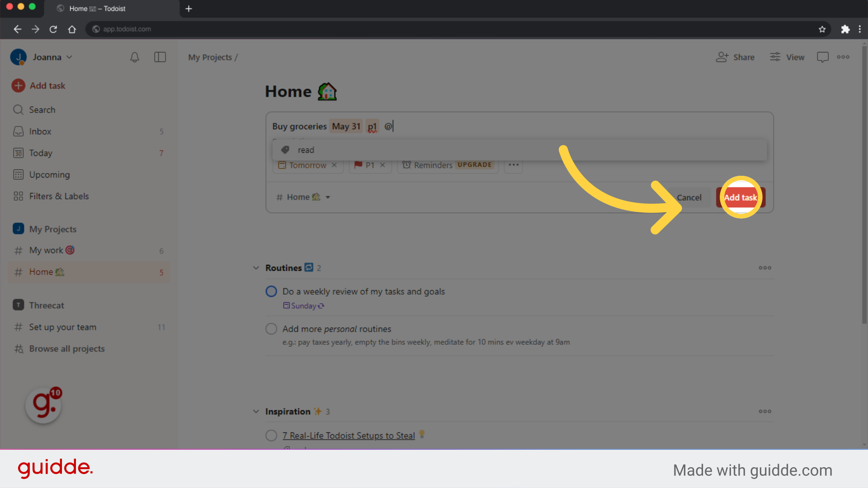The image size is (868, 488).
Task: Open project options via the three-dot icon
Action: point(842,57)
